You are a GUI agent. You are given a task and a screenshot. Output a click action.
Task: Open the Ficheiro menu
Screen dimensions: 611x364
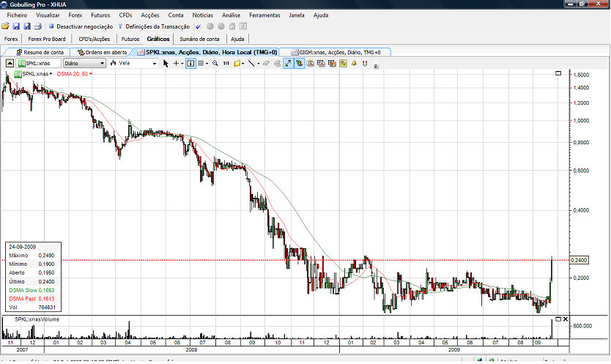(17, 15)
